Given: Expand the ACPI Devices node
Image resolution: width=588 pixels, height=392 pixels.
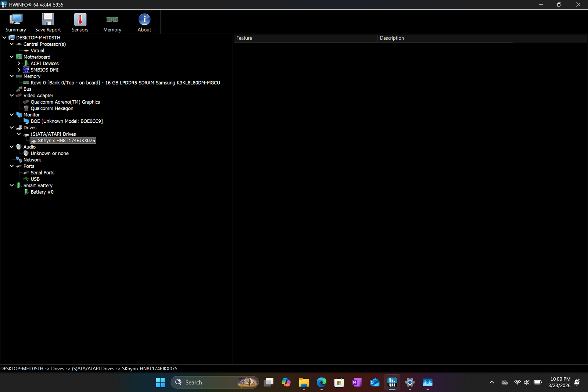Looking at the screenshot, I should coord(19,64).
